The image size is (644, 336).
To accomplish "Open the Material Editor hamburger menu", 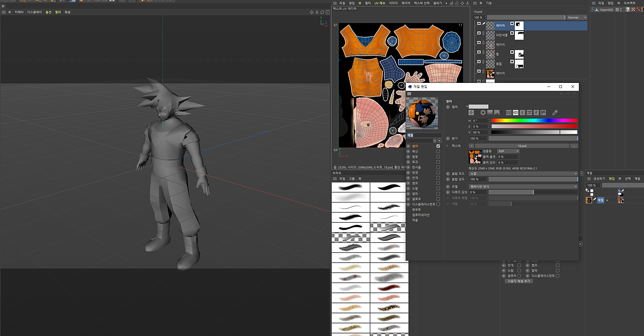I will 409,94.
